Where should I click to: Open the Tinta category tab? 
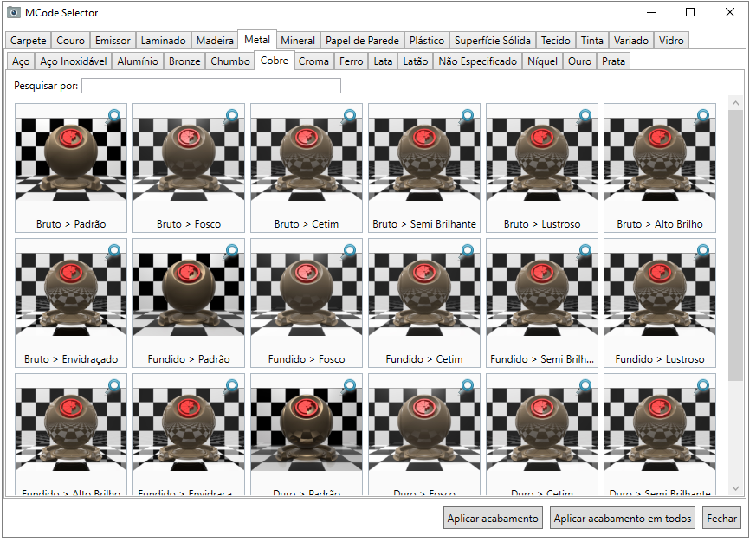591,41
